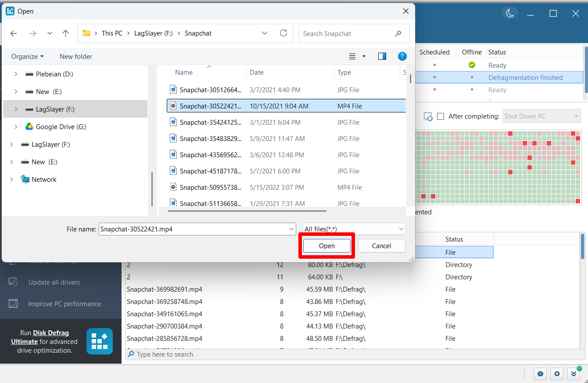Viewport: 588px width, 383px height.
Task: Focus the Search Snapchat field
Action: click(354, 33)
